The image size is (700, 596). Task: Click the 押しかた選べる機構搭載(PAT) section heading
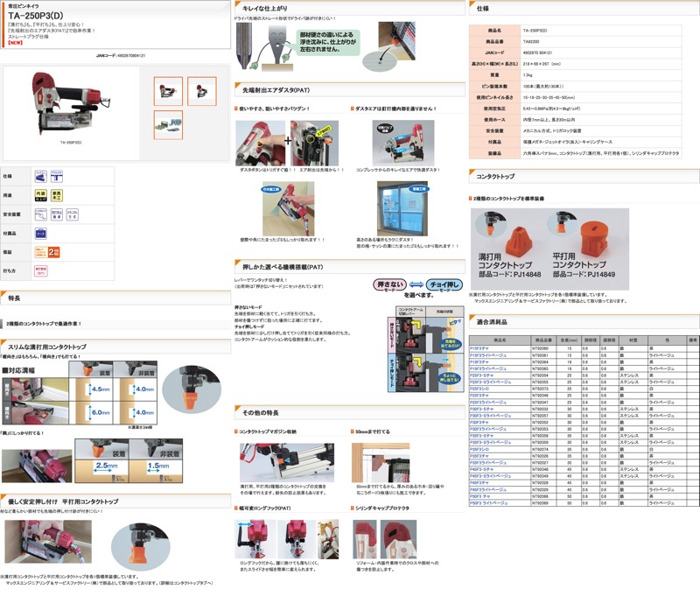(x=283, y=267)
